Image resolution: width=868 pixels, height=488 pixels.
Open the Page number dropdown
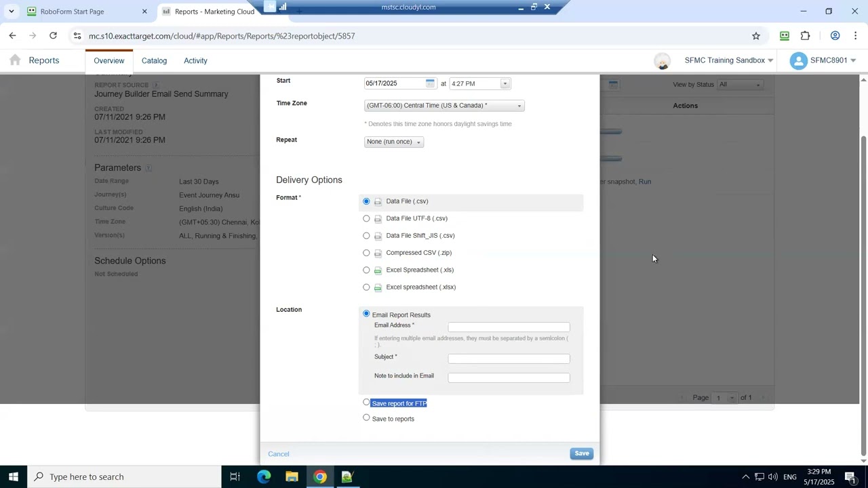(725, 398)
